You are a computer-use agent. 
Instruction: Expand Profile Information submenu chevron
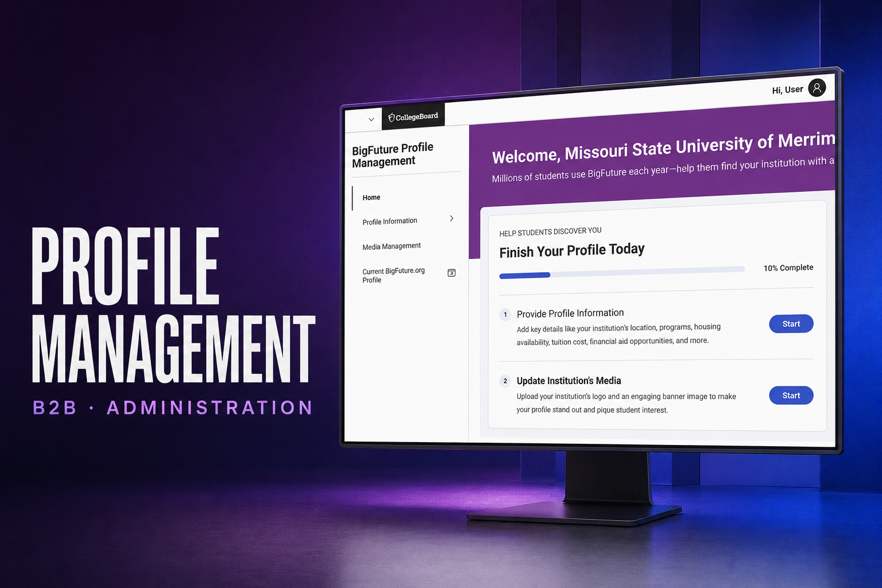(451, 218)
